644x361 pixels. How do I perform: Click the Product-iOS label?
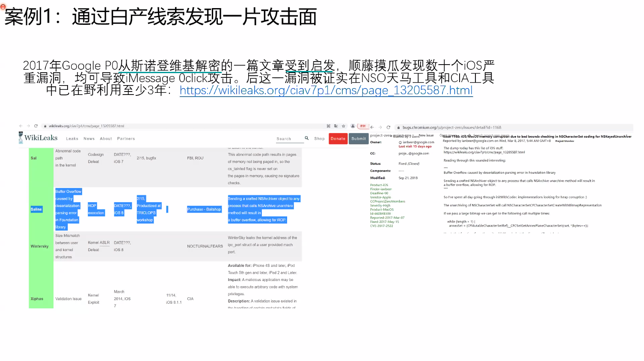click(x=379, y=185)
